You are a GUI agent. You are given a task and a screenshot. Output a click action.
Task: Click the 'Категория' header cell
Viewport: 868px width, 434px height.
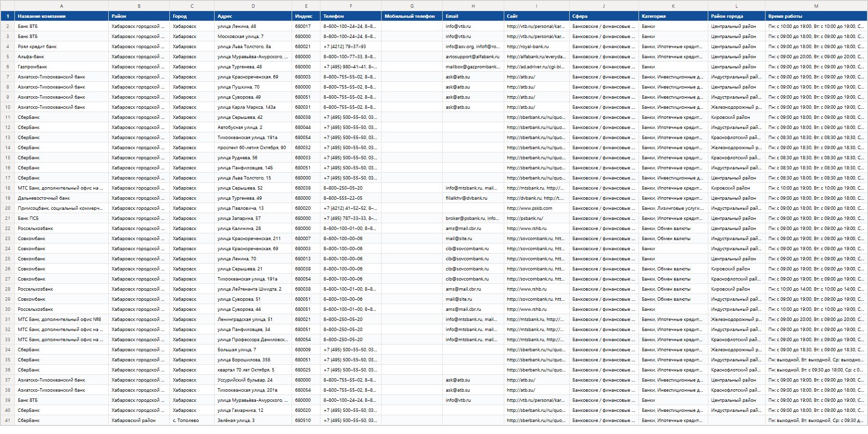[x=673, y=16]
